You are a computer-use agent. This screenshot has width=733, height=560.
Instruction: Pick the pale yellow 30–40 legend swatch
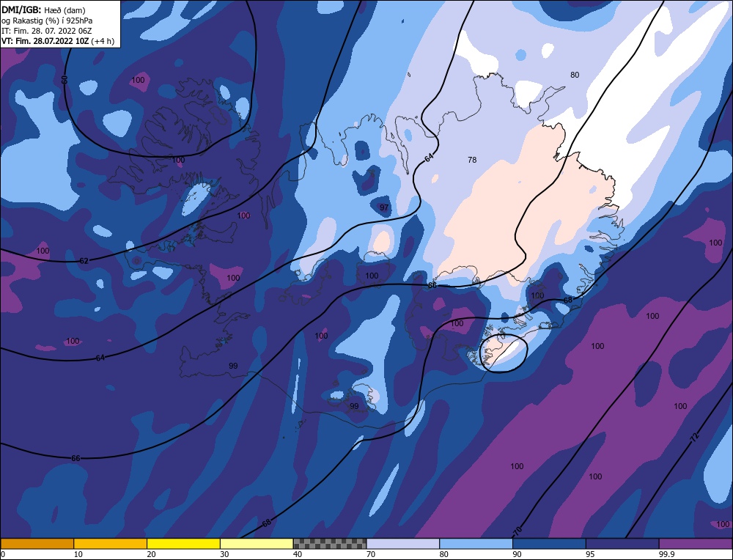tap(257, 543)
